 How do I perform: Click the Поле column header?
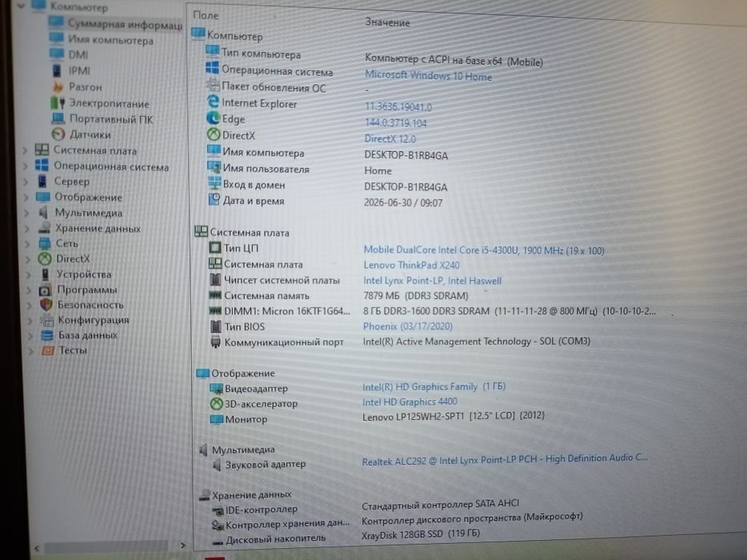206,15
